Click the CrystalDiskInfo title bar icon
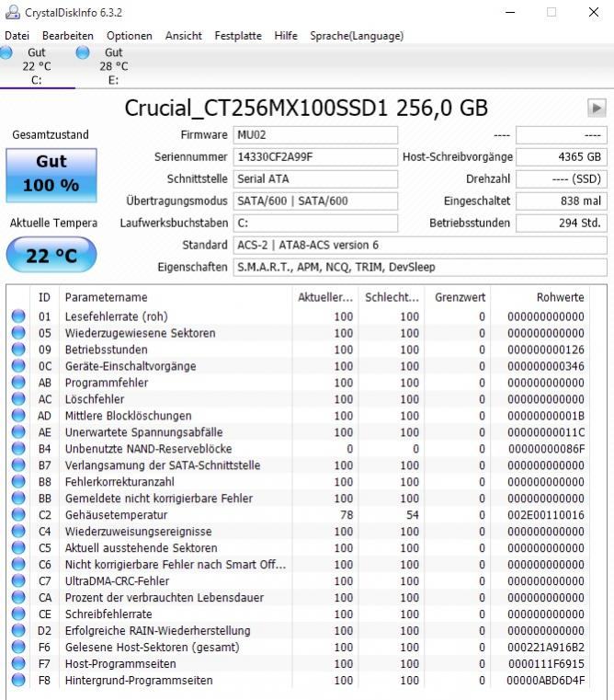Viewport: 614px width, 700px height. click(13, 12)
